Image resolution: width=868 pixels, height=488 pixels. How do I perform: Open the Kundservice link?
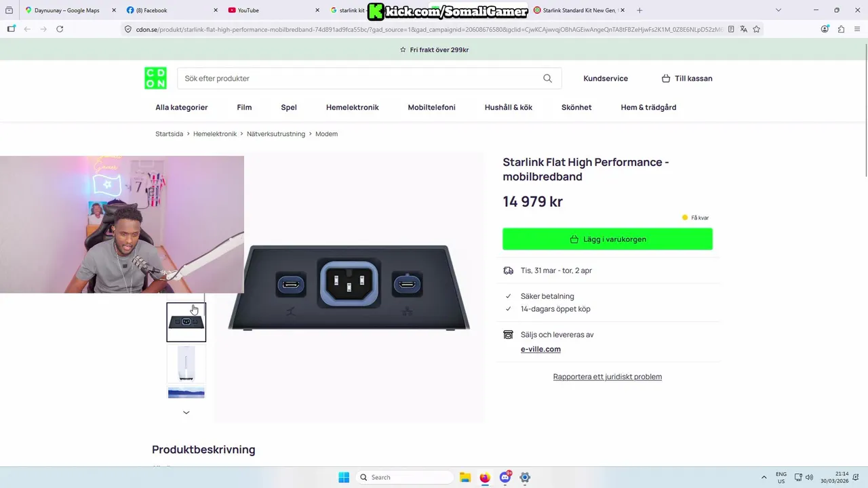pyautogui.click(x=606, y=79)
